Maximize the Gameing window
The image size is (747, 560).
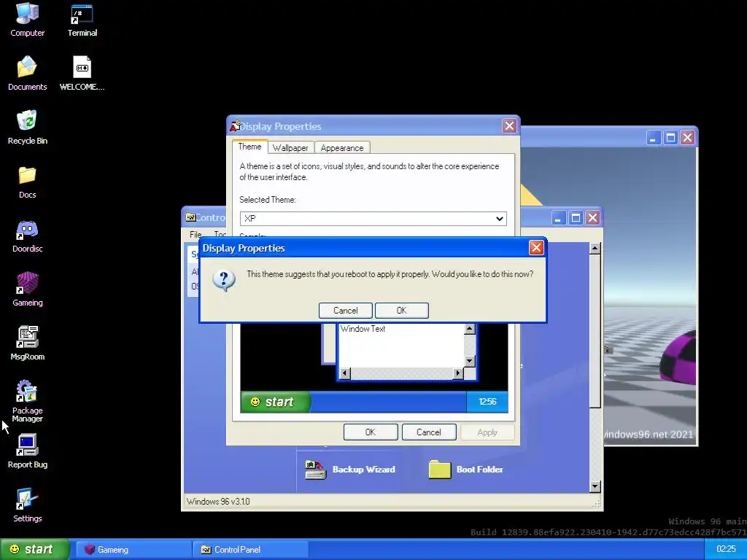pyautogui.click(x=670, y=138)
